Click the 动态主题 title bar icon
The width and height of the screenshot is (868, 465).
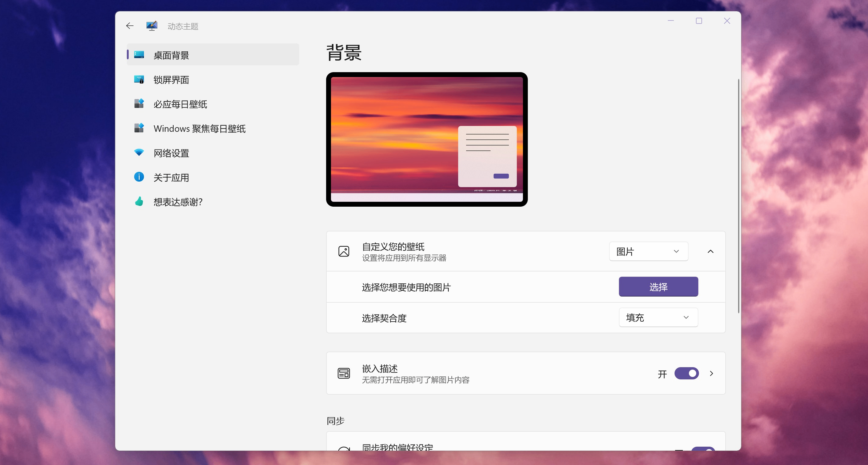[152, 26]
